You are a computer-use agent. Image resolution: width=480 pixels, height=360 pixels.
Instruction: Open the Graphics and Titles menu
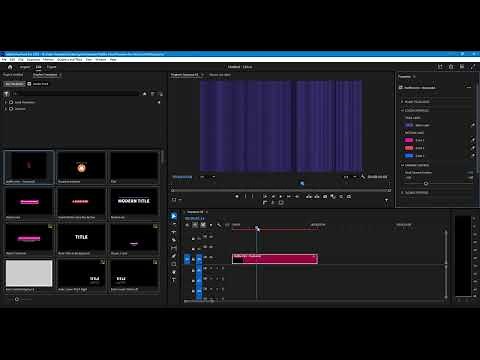click(x=70, y=59)
